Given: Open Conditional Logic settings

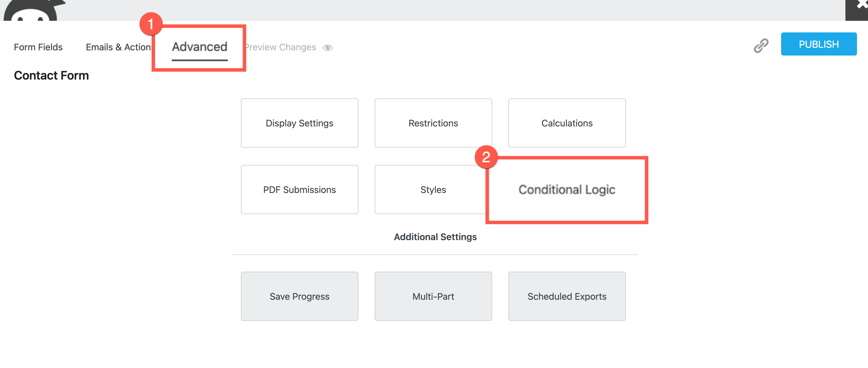Looking at the screenshot, I should pos(567,189).
